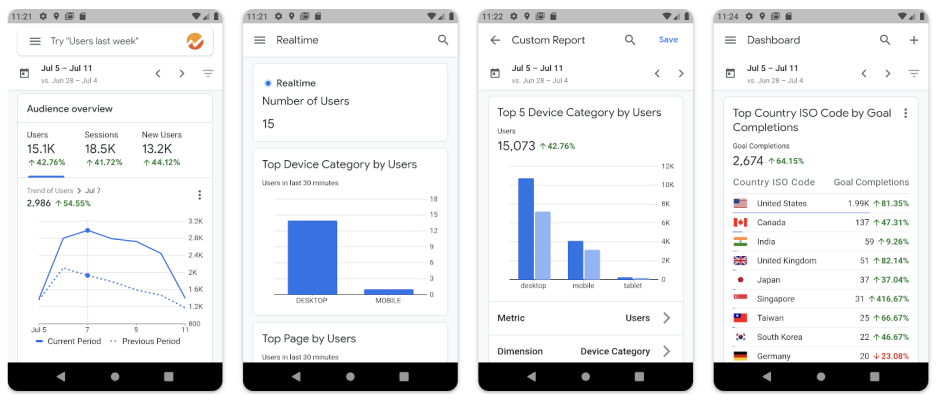Viewport: 940px width, 400px height.
Task: Open the Goal Completions card overflow menu
Action: pos(906,113)
